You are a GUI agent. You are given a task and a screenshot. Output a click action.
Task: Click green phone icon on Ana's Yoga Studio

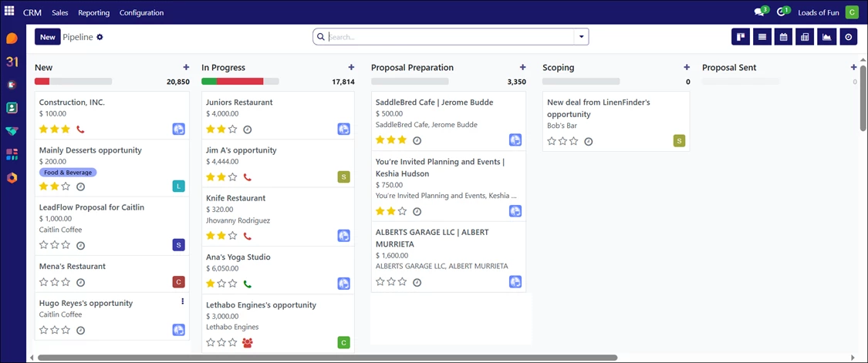click(x=248, y=284)
